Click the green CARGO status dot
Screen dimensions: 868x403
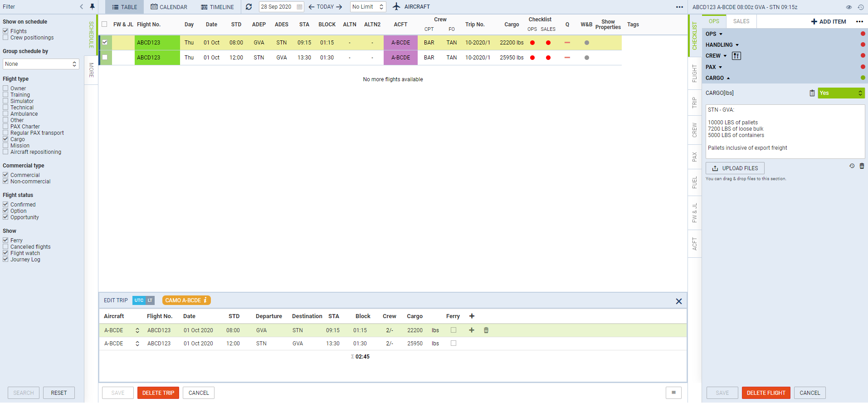pos(863,78)
